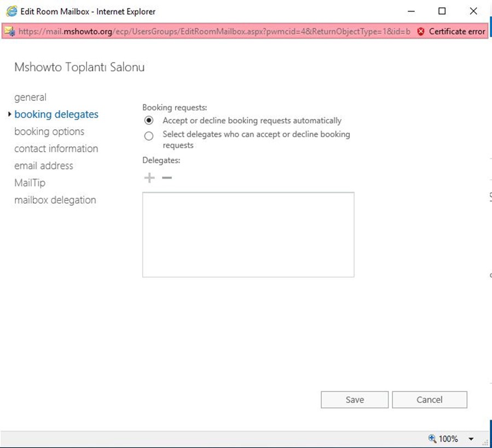Close the Edit Room Mailbox window
Screen dimensions: 492x448
473,12
